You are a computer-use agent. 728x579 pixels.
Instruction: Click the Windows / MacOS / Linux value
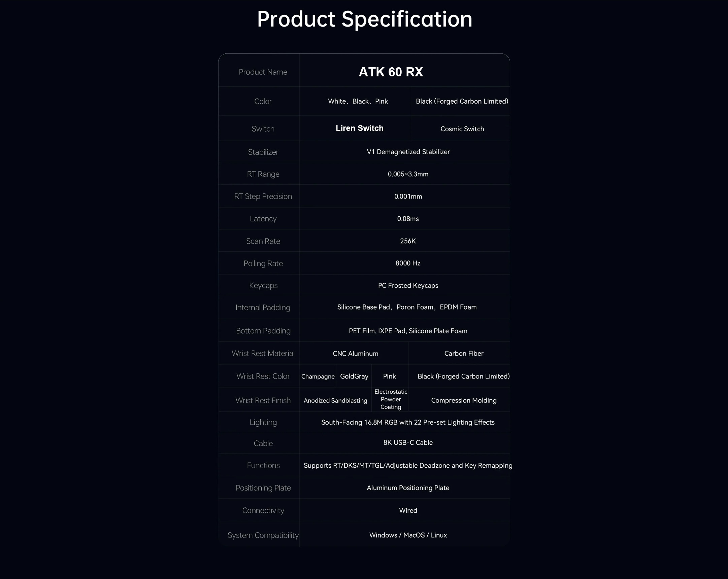click(x=408, y=535)
